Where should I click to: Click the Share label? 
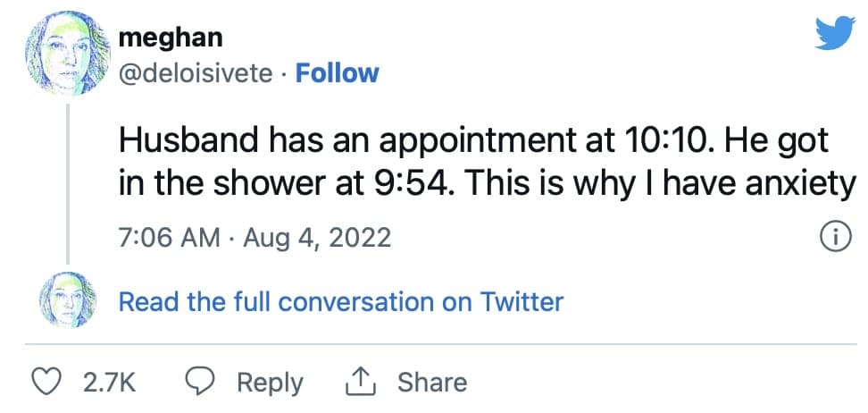click(432, 383)
